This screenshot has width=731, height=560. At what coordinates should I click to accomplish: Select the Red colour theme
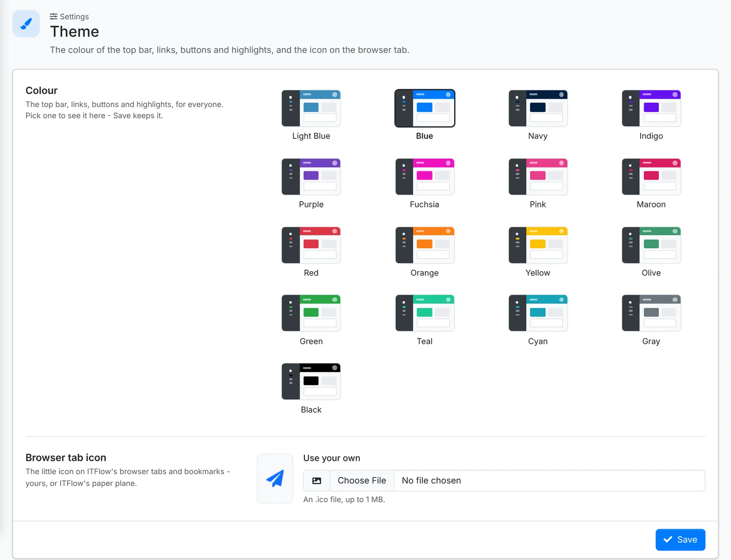tap(311, 245)
